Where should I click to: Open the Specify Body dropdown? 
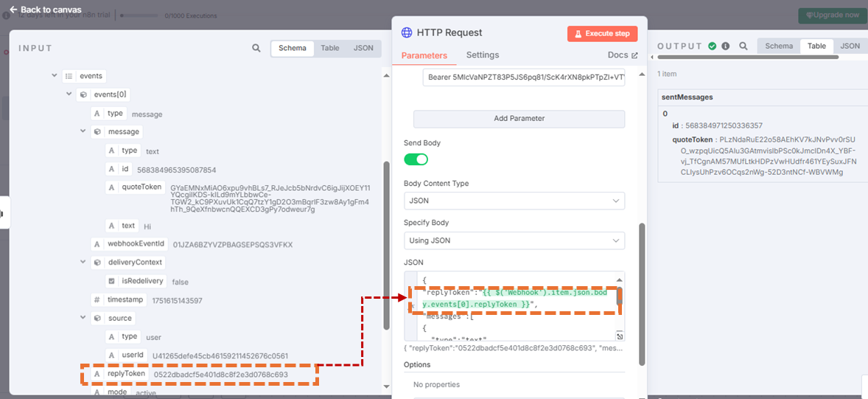pyautogui.click(x=514, y=240)
